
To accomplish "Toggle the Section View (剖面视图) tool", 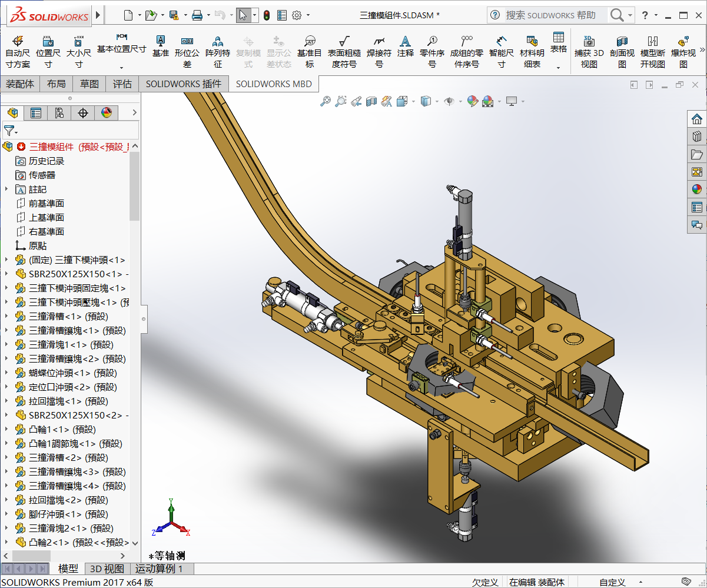I will [622, 51].
